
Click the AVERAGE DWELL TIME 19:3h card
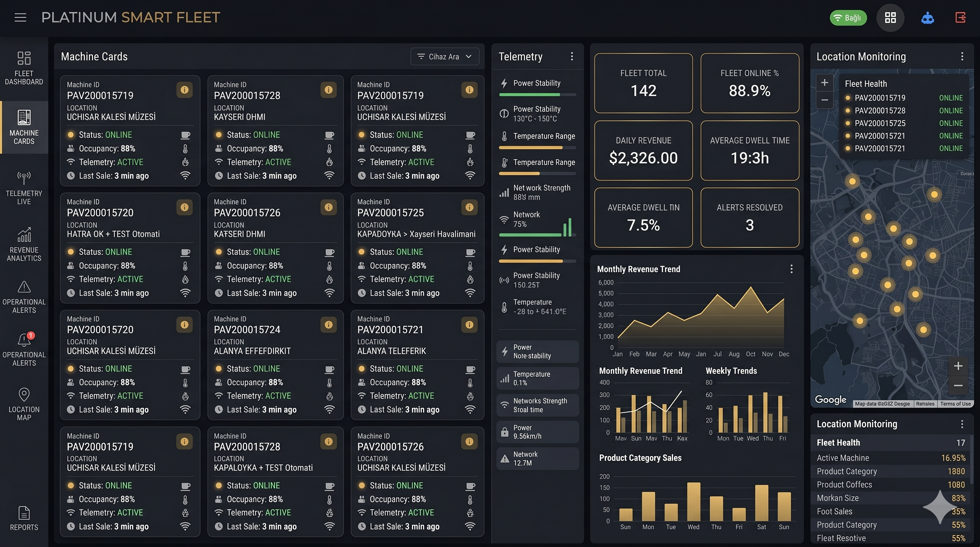tap(750, 150)
